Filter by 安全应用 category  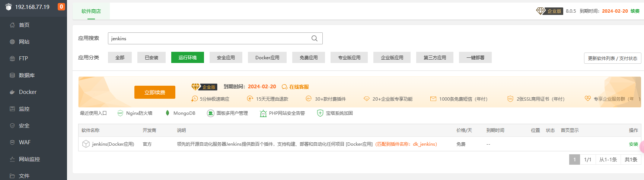226,57
